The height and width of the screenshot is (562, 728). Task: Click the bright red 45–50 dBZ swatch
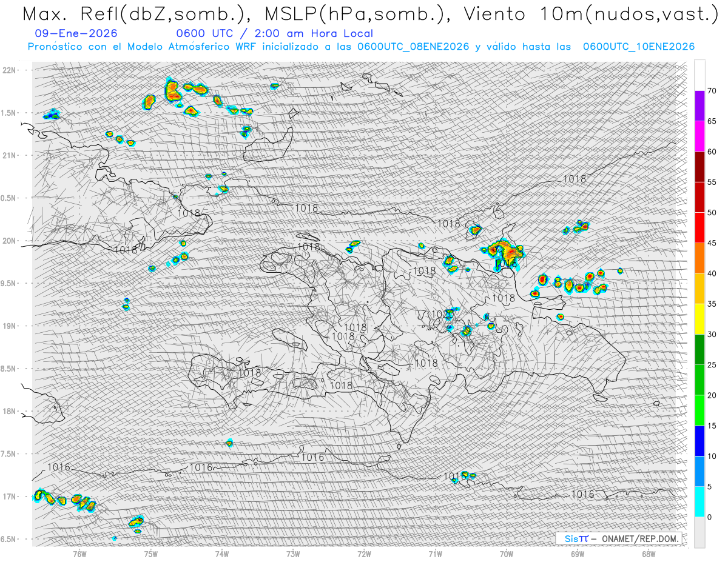click(699, 228)
